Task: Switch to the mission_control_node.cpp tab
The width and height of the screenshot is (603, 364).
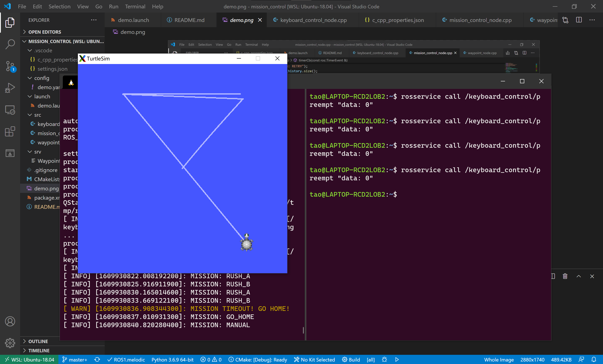Action: click(x=480, y=20)
